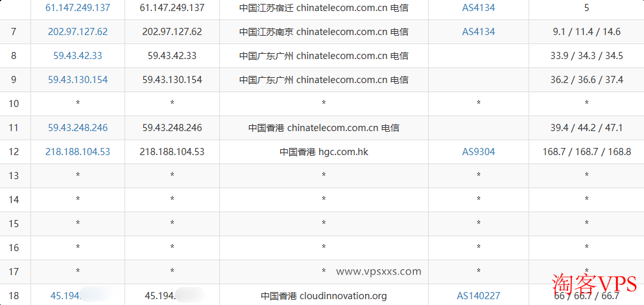Click the www.vpsxxs.com watermark text
This screenshot has height=305, width=644.
[x=379, y=272]
